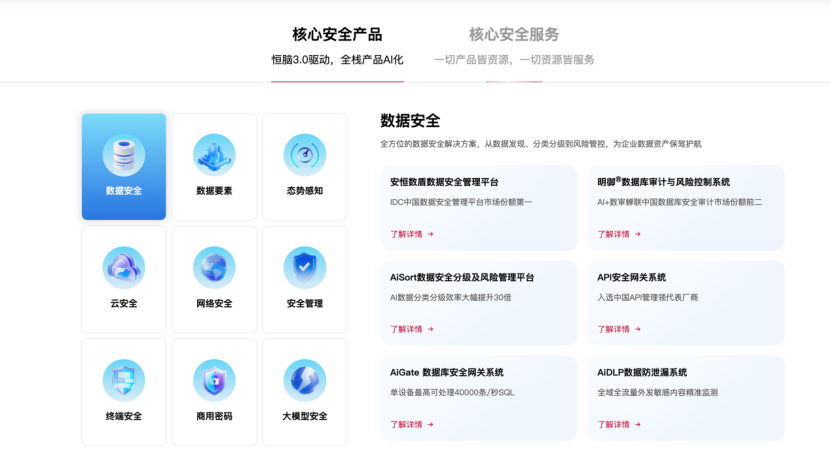The height and width of the screenshot is (463, 831).
Task: Open the 数据要素 category icon
Action: (214, 156)
